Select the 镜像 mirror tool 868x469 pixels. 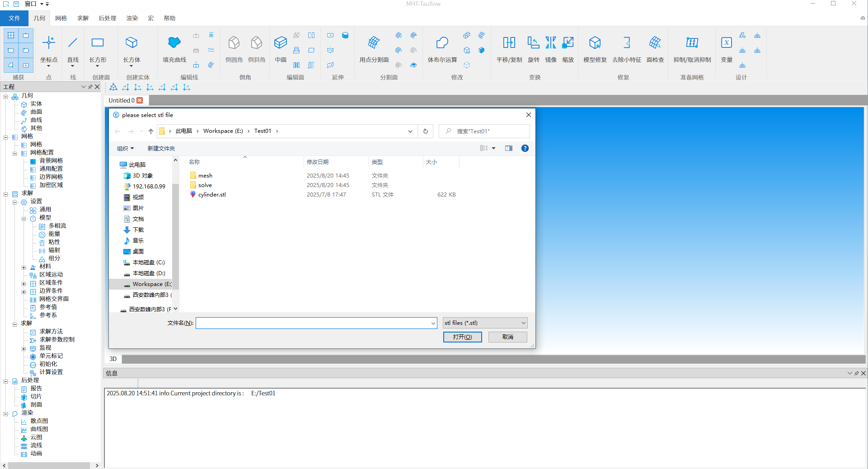(550, 43)
